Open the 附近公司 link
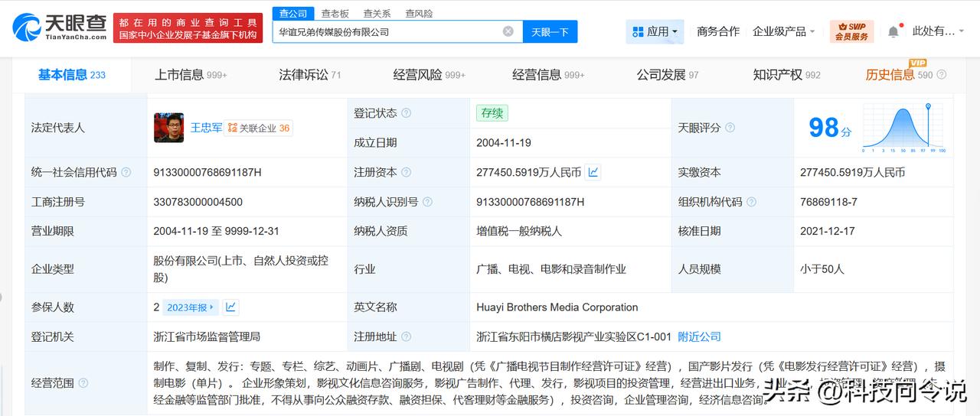This screenshot has width=980, height=416. coord(700,336)
